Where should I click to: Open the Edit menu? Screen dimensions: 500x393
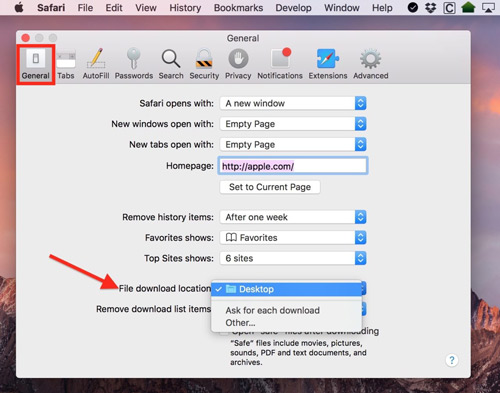(x=114, y=8)
